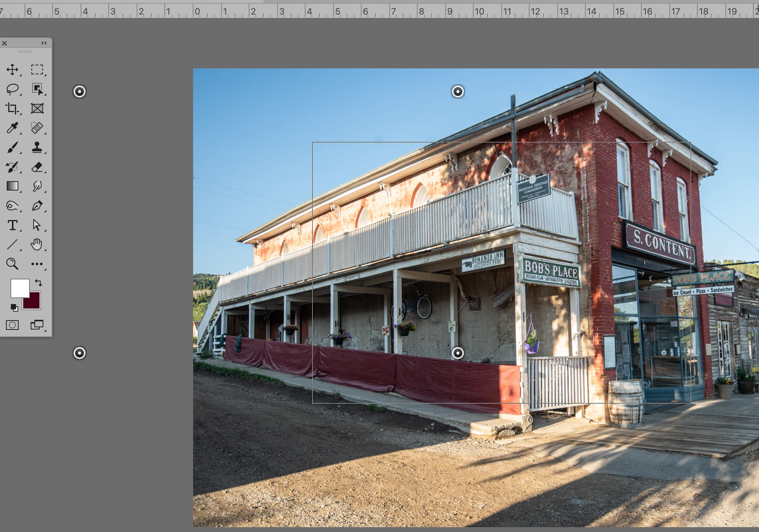The height and width of the screenshot is (532, 759).
Task: Select the Rectangular Marquee tool
Action: click(37, 69)
